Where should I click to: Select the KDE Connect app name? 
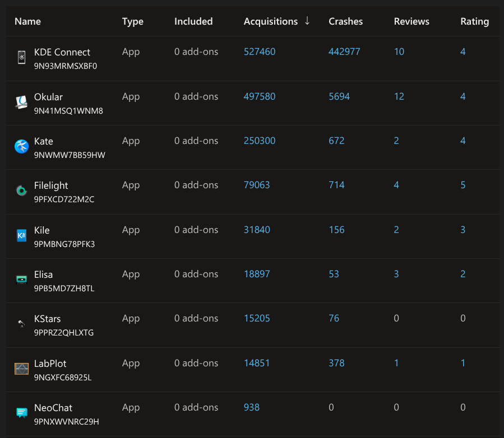[x=62, y=52]
